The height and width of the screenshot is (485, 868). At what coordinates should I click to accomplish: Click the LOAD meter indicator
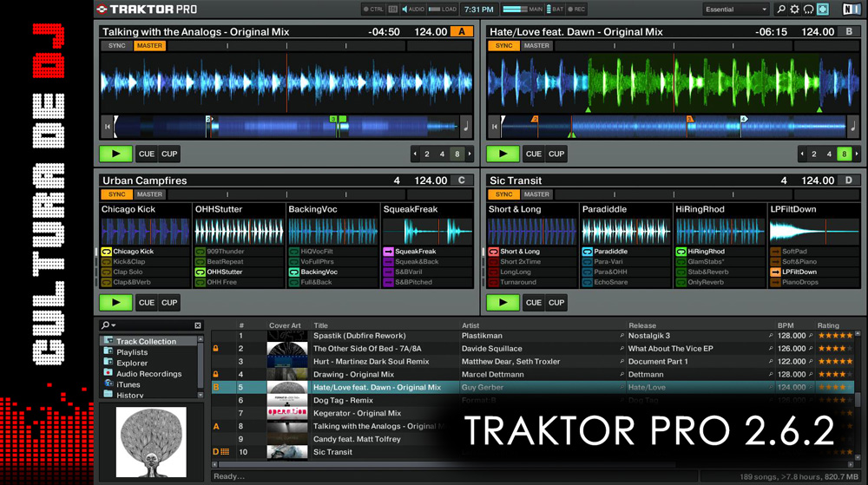[x=443, y=10]
